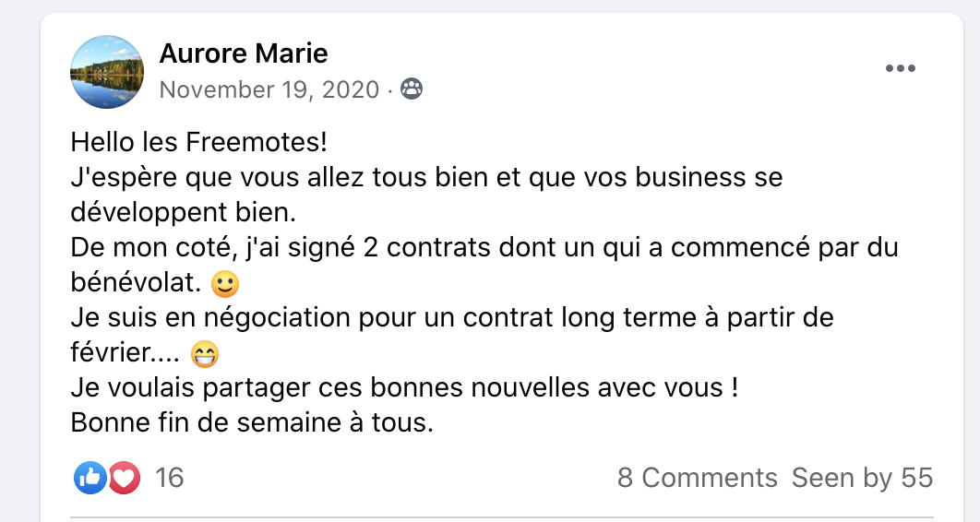The width and height of the screenshot is (980, 522).
Task: Open the Aurore Marie profile name link
Action: click(x=244, y=53)
